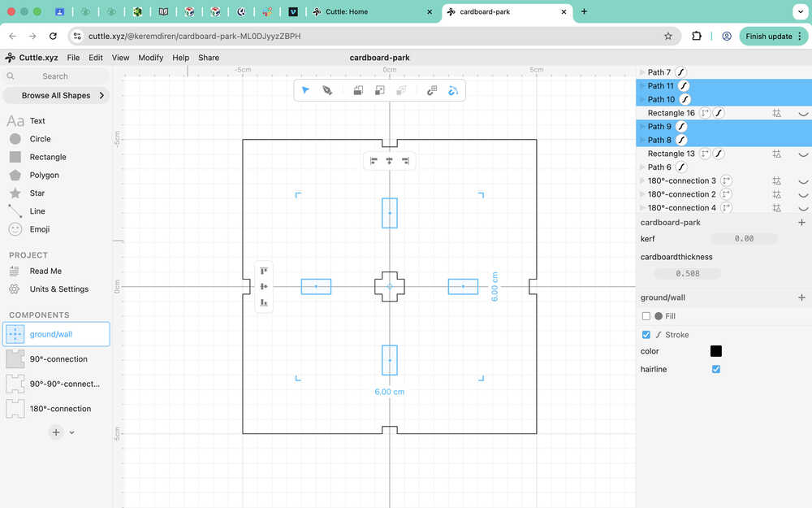The height and width of the screenshot is (508, 812).
Task: Click the magnet snapping icon in toolbar
Action: pyautogui.click(x=453, y=90)
